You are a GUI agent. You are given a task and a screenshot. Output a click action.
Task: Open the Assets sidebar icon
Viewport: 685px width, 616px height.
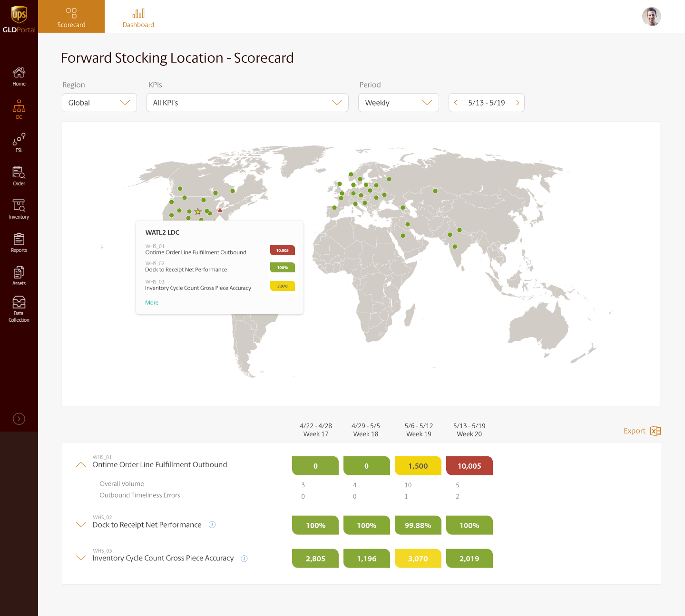point(19,276)
